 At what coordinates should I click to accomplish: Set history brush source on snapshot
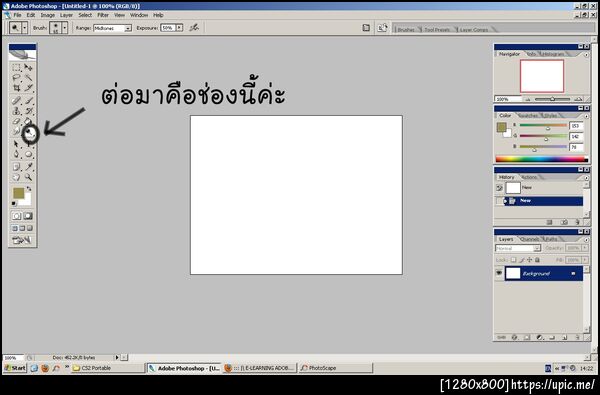tap(499, 188)
